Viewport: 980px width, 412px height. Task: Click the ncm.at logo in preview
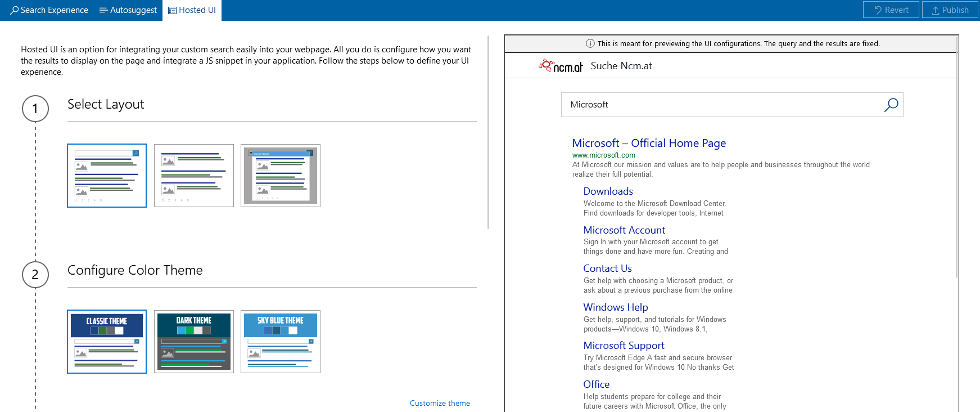561,66
